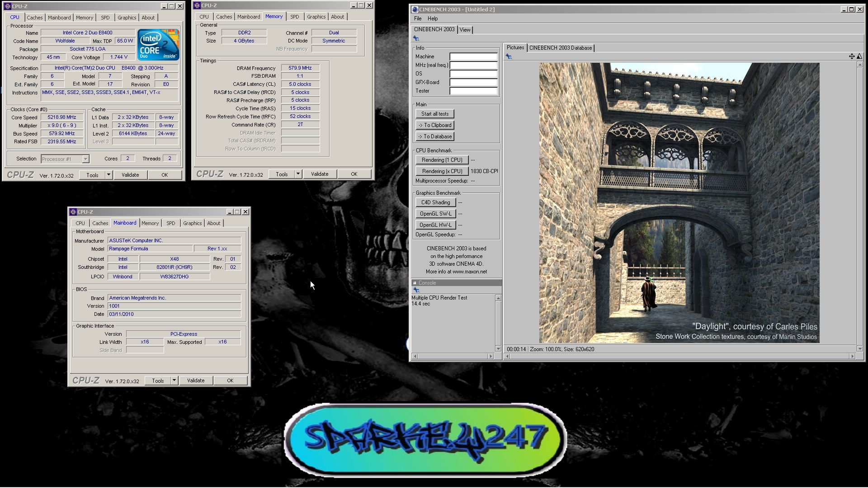Click console vertical scrollbar up arrow
The width and height of the screenshot is (868, 488).
(498, 298)
